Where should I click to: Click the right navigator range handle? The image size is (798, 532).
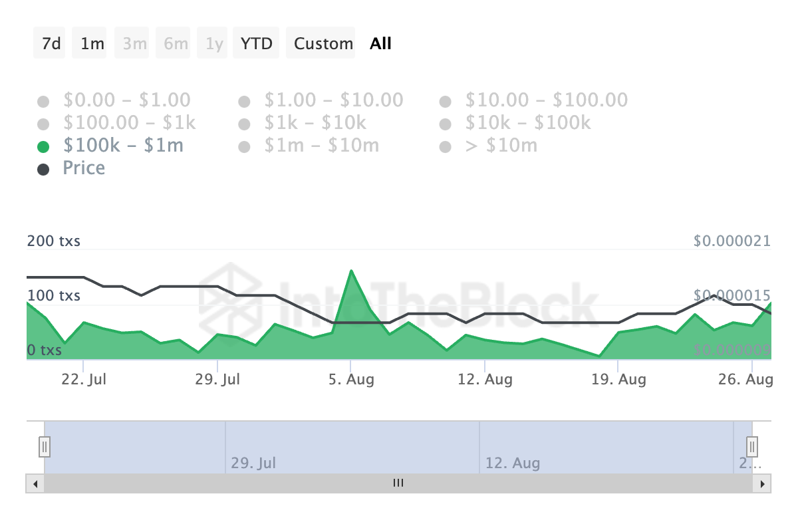pos(752,446)
